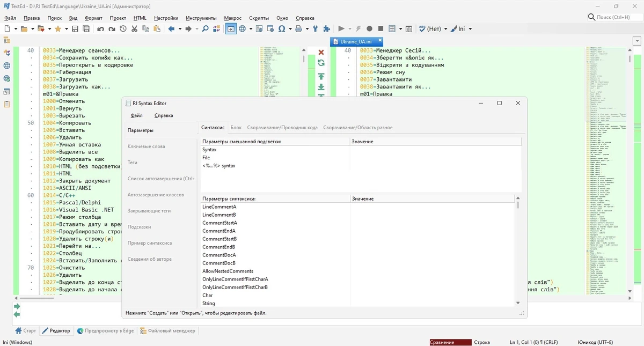This screenshot has height=346, width=644.
Task: Click the record macro circle button
Action: click(369, 29)
